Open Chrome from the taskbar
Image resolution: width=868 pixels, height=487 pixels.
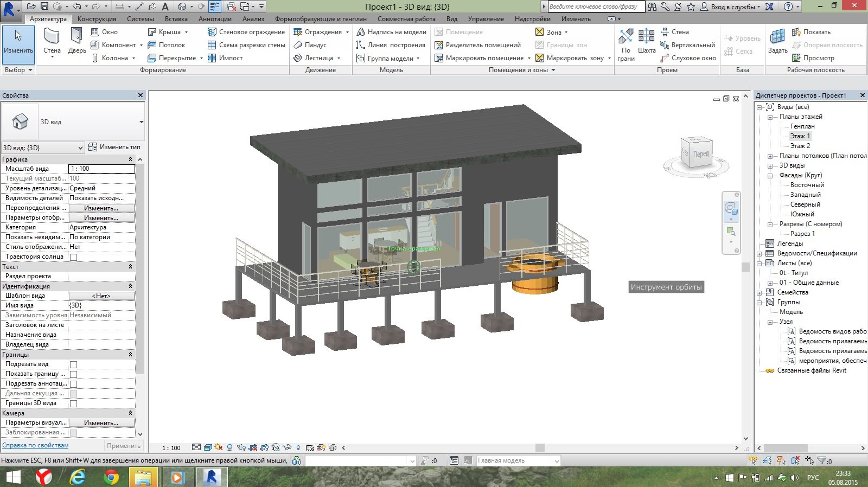click(x=111, y=477)
